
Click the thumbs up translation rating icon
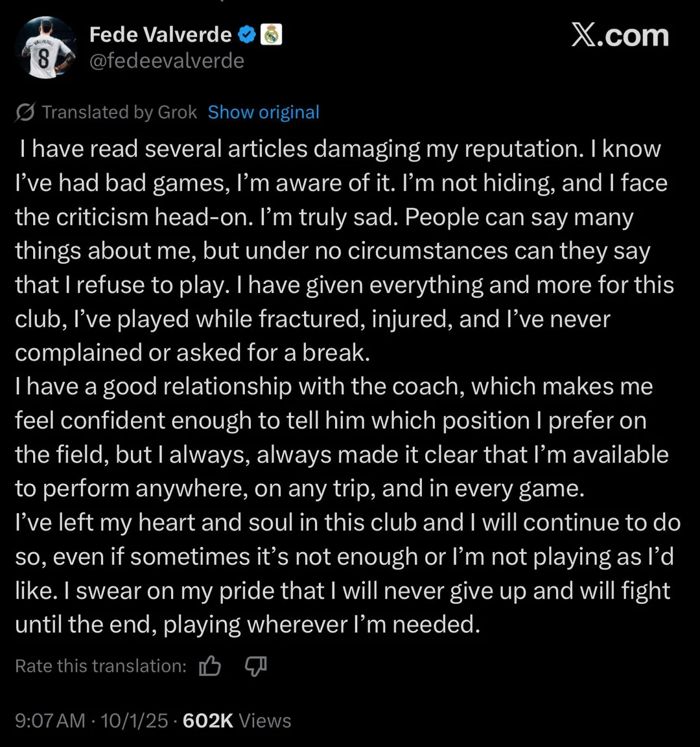pos(210,665)
